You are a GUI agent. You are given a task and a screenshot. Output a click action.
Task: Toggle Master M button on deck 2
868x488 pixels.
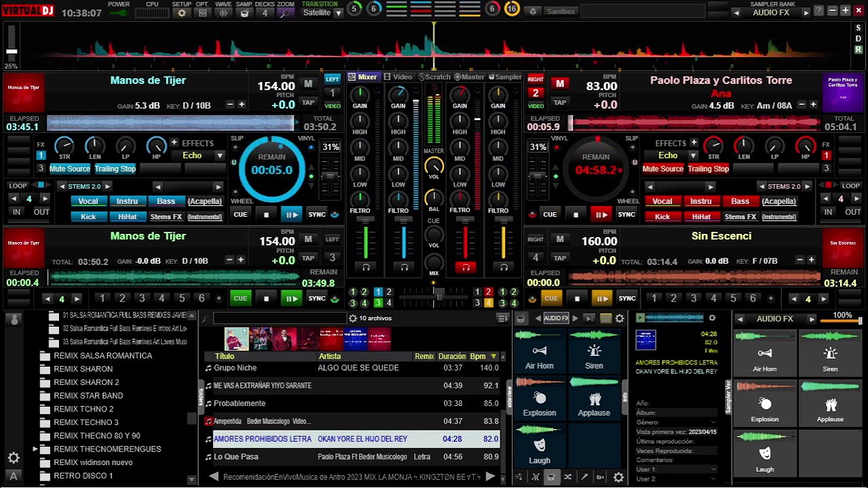[559, 84]
